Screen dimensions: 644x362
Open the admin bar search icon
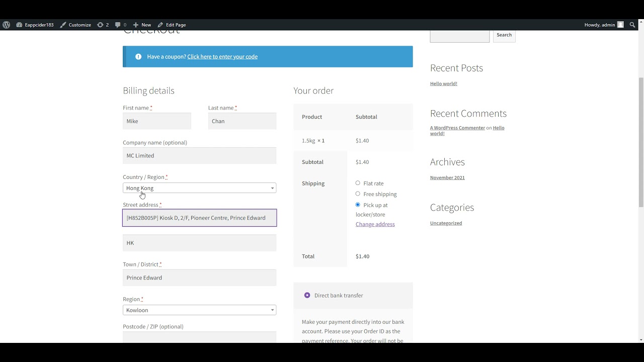pyautogui.click(x=633, y=25)
